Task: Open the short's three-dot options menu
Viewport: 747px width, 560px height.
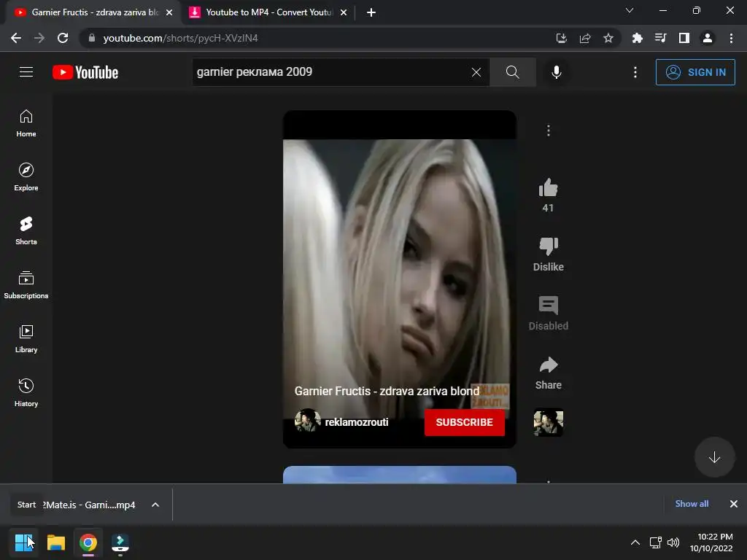Action: [x=549, y=131]
